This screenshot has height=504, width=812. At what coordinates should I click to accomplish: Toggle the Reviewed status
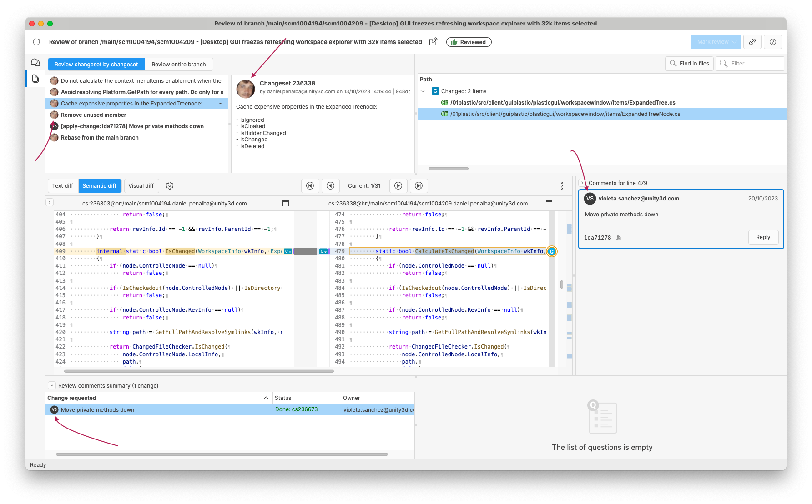[x=469, y=42]
